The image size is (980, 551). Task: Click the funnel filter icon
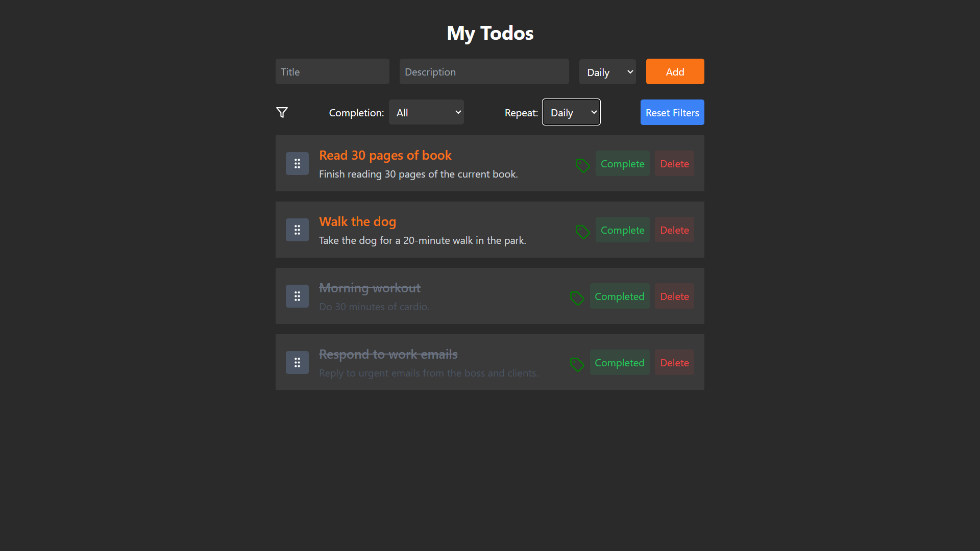[x=282, y=112]
